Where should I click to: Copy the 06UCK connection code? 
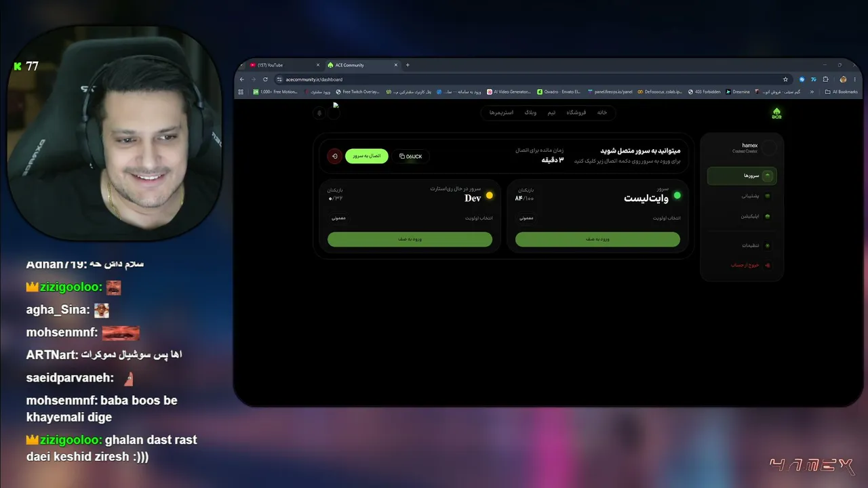click(411, 157)
